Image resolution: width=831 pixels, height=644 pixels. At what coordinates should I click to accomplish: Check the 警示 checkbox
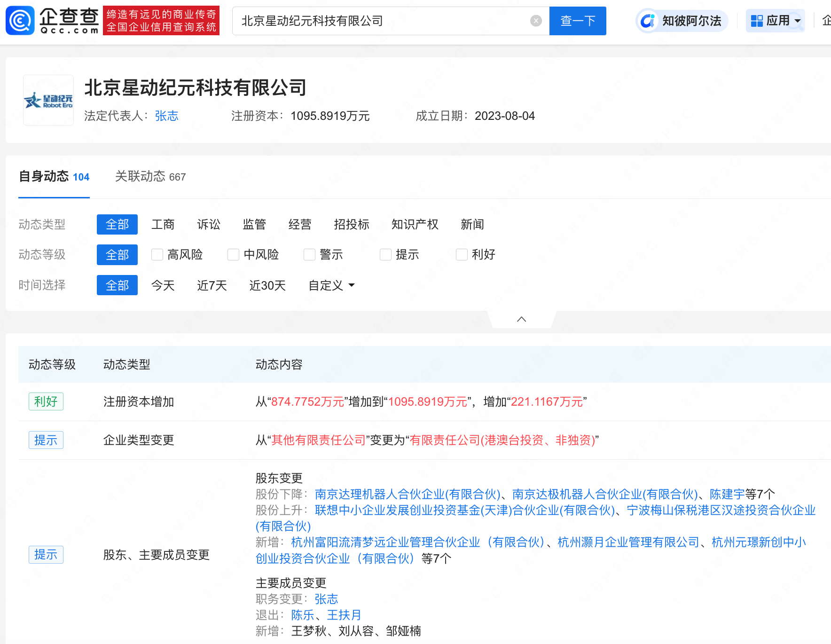(309, 255)
